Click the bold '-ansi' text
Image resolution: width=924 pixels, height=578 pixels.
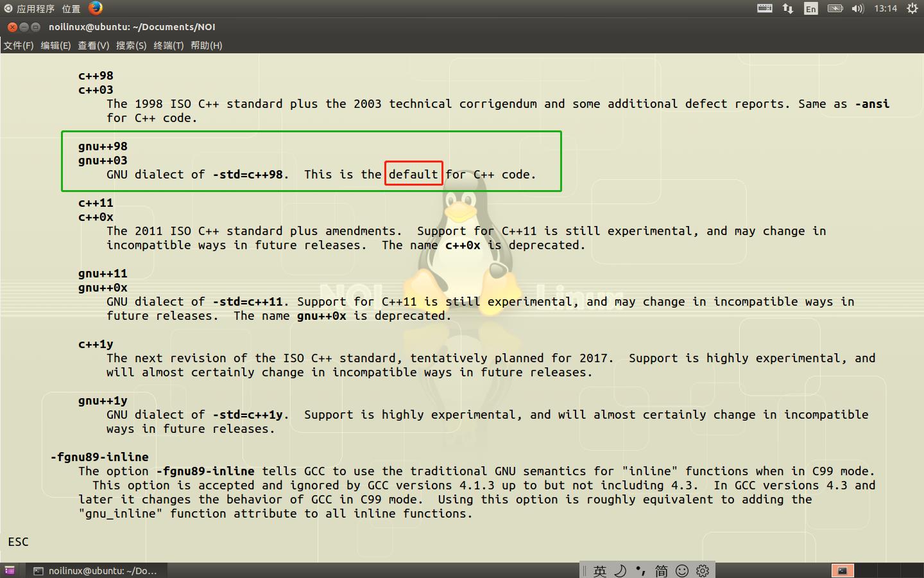click(872, 104)
